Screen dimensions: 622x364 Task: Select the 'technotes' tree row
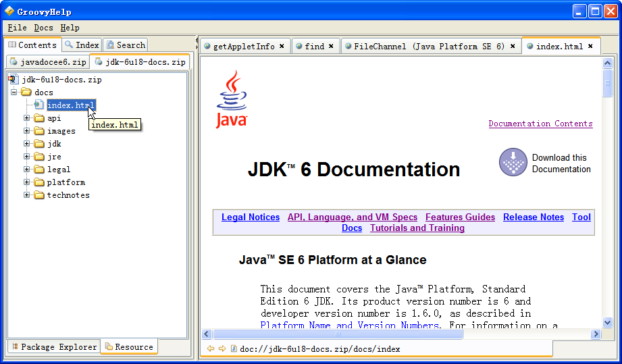point(68,195)
